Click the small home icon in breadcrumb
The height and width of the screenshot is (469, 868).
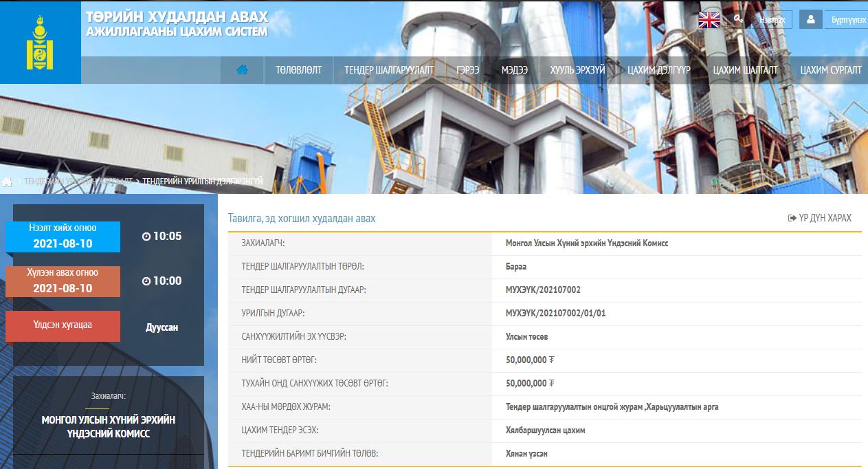7,182
